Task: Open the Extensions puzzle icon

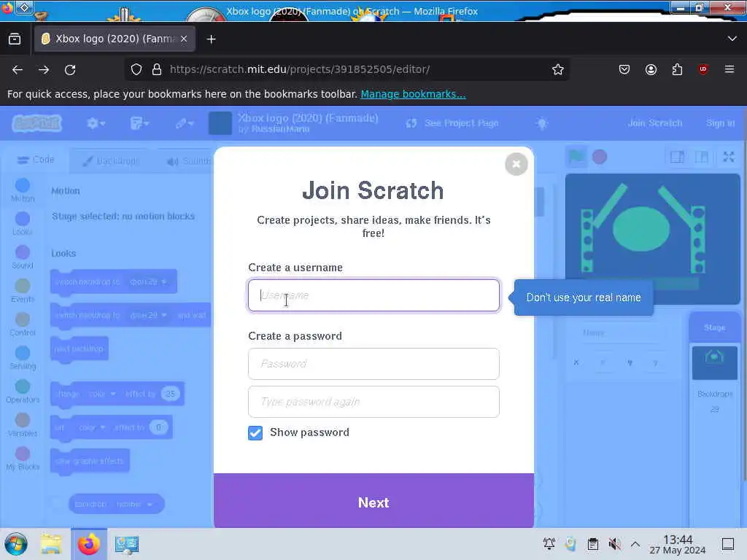Action: [677, 70]
